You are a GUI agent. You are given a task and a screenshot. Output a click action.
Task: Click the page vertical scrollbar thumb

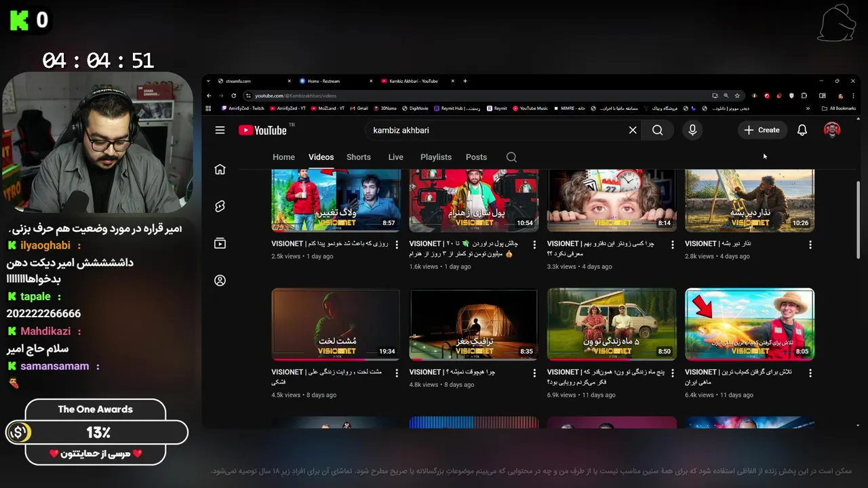(x=858, y=219)
